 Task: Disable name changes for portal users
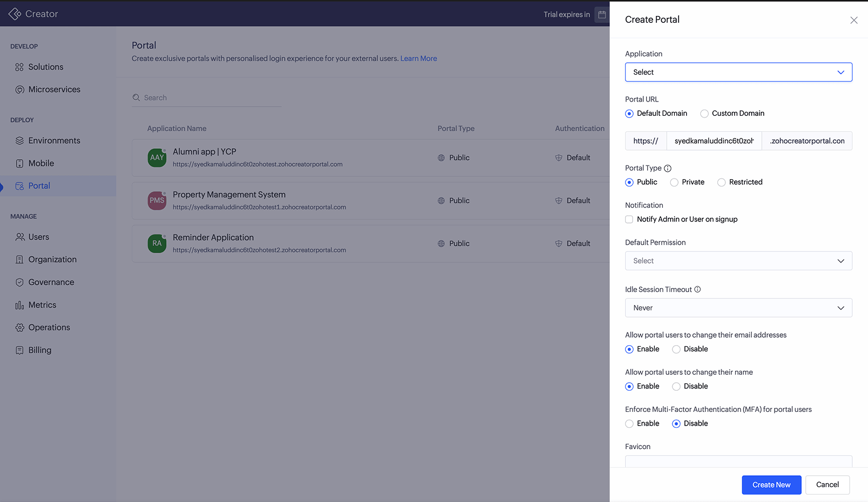tap(676, 386)
